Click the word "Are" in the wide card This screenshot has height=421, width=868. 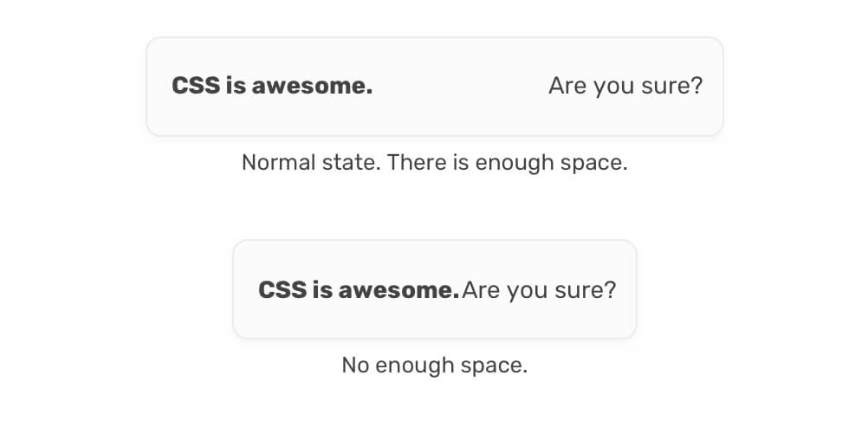567,87
